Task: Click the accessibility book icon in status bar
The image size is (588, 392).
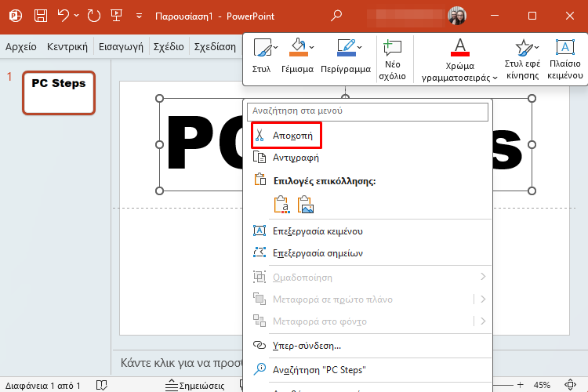Action: 102,385
